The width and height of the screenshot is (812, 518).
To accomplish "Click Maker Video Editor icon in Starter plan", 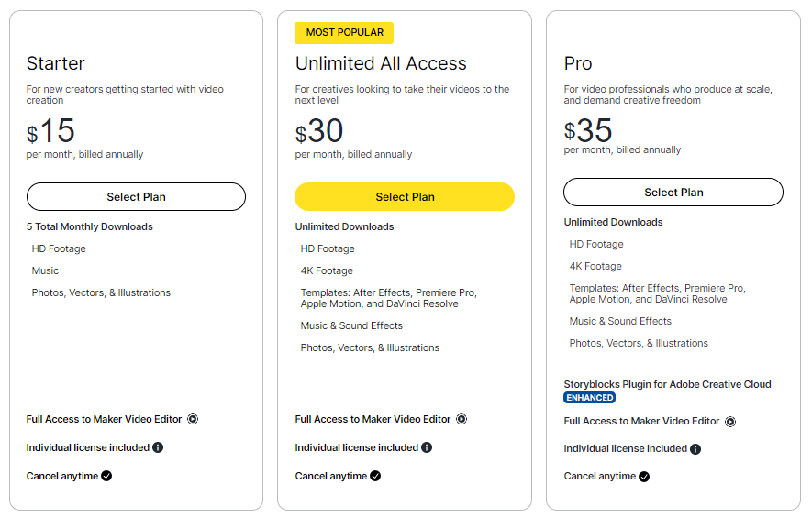I will 193,419.
